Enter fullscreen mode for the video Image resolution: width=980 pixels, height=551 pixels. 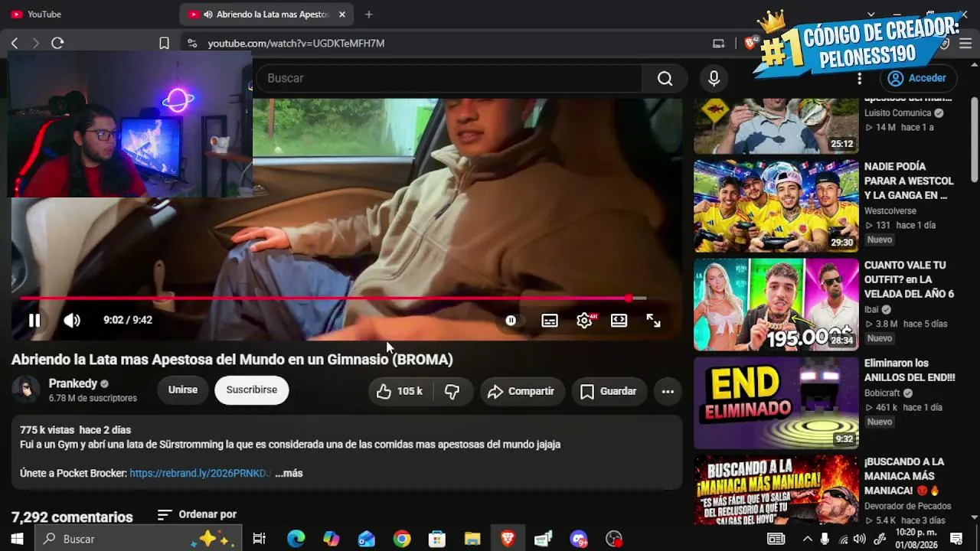point(653,321)
